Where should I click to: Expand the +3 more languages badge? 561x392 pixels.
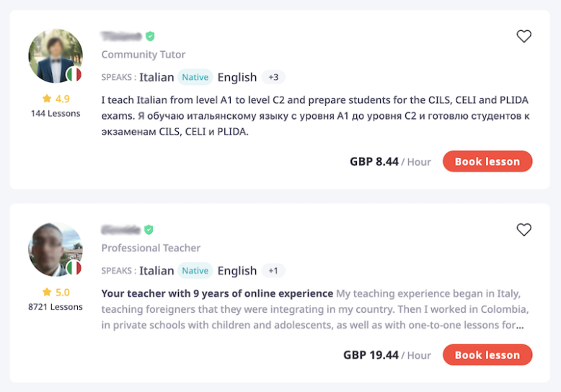pyautogui.click(x=273, y=77)
